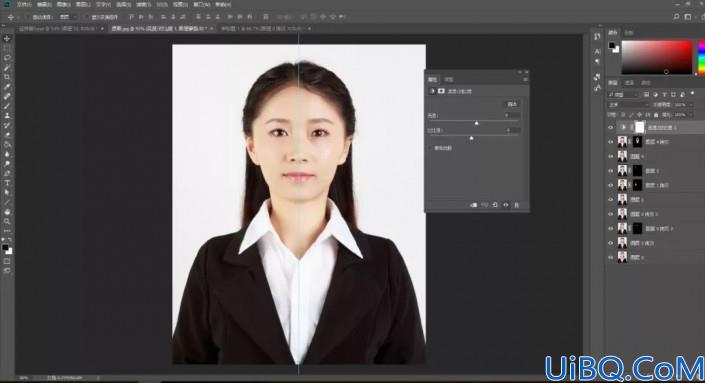Hide the 图层 4 layer
705x383 pixels.
pyautogui.click(x=611, y=156)
